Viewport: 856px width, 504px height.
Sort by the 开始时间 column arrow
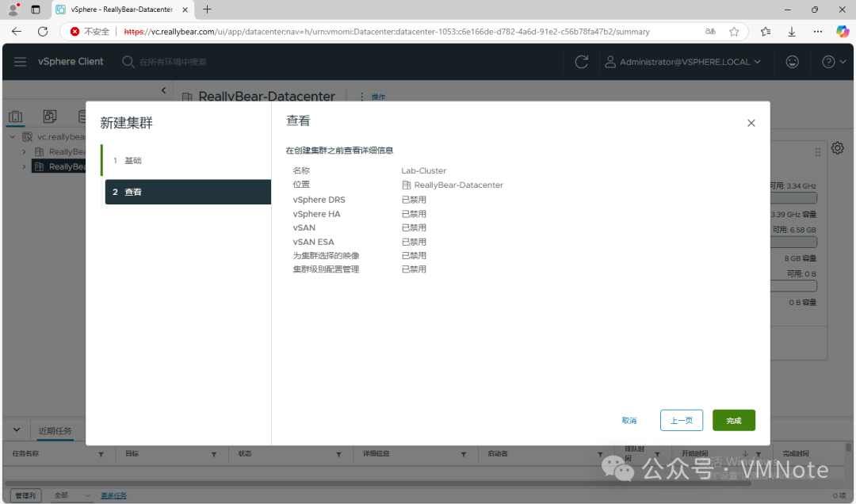745,454
